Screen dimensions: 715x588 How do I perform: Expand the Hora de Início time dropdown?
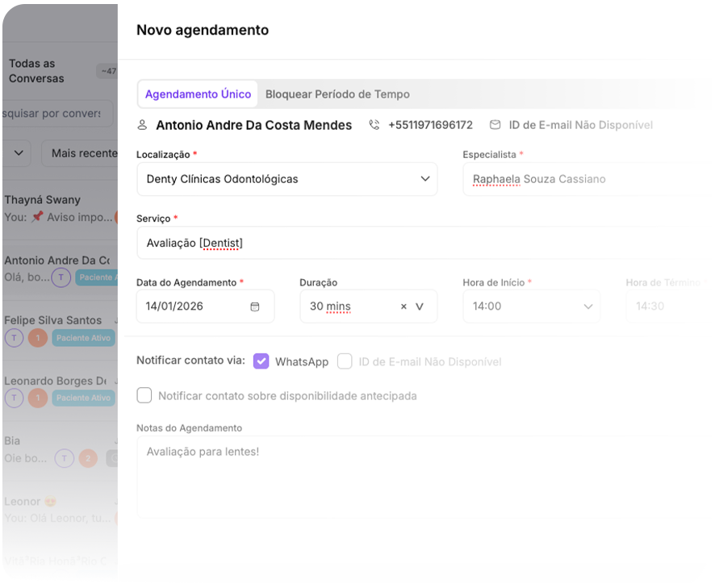point(587,307)
